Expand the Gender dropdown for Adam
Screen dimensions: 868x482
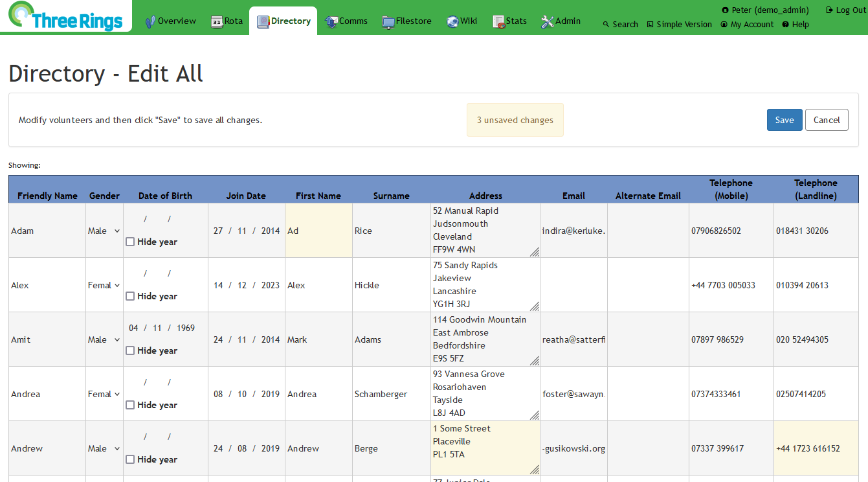pyautogui.click(x=104, y=231)
